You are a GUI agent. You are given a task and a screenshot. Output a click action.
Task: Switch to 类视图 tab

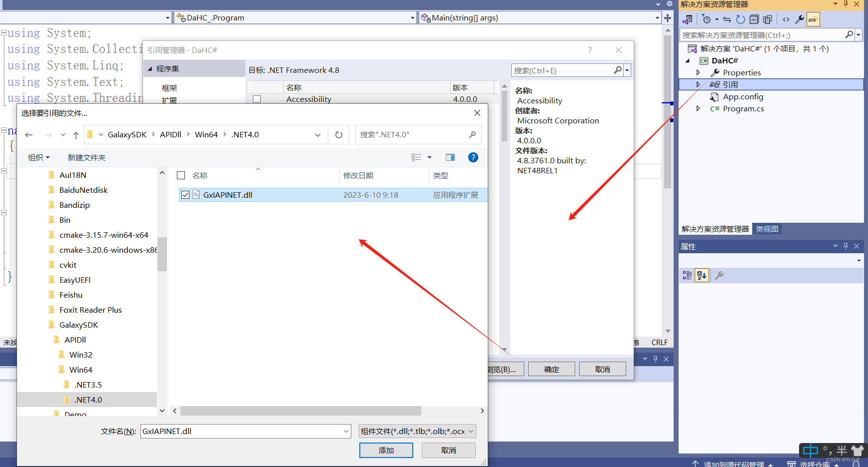[x=767, y=229]
